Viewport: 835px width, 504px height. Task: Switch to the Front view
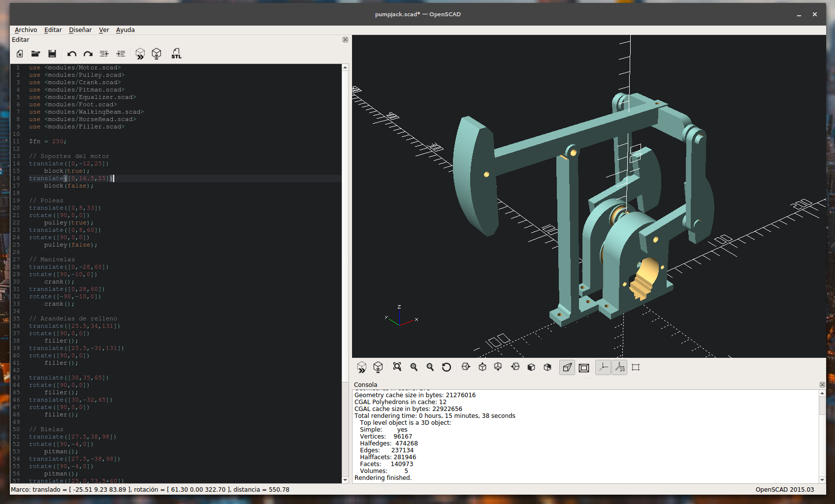531,367
